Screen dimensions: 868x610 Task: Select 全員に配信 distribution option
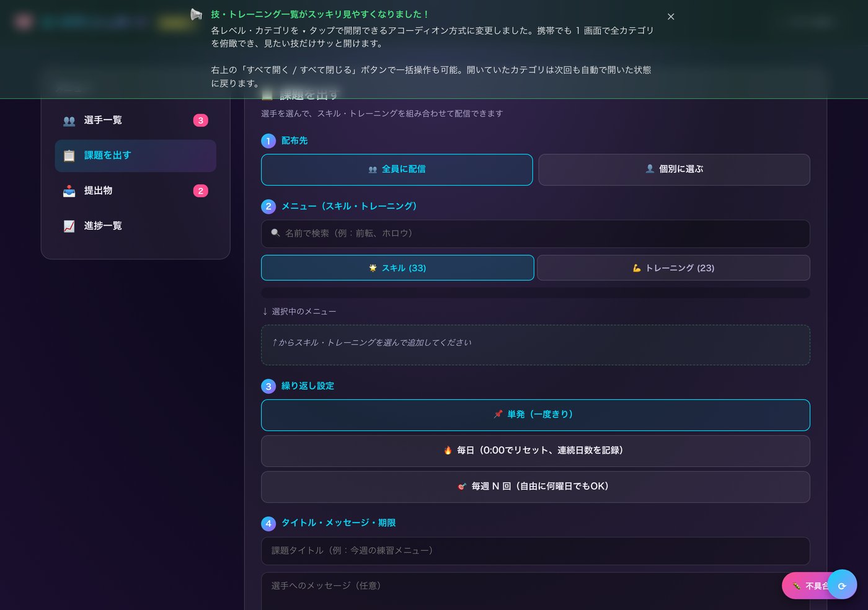pyautogui.click(x=397, y=169)
